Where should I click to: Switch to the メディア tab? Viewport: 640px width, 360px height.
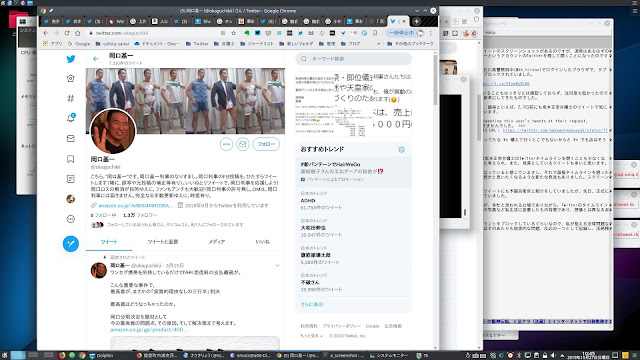click(x=217, y=242)
